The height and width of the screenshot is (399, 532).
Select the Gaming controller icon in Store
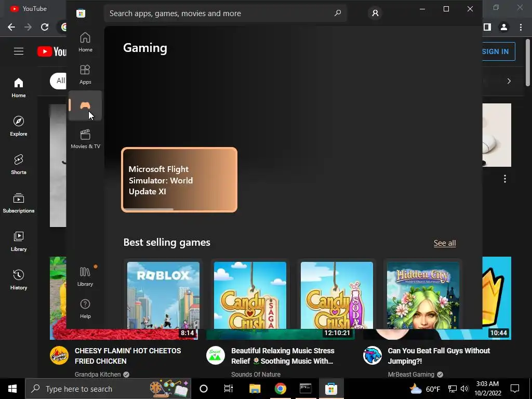(85, 105)
